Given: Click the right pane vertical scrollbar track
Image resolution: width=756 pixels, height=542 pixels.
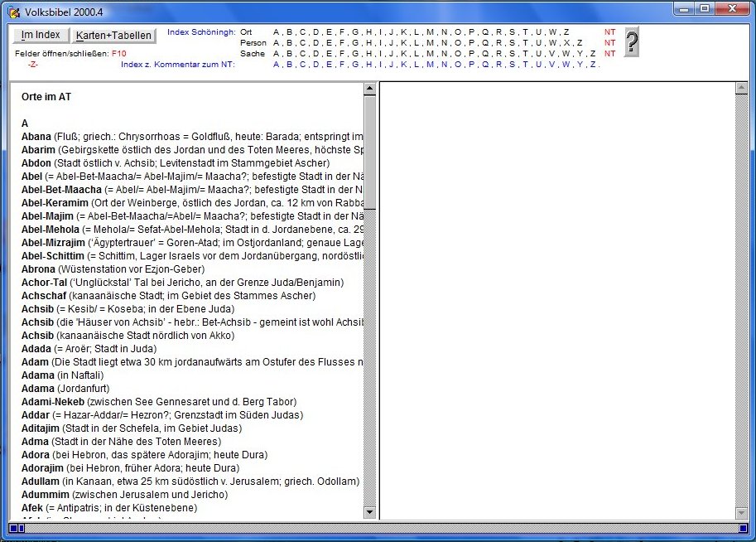Looking at the screenshot, I should point(741,300).
